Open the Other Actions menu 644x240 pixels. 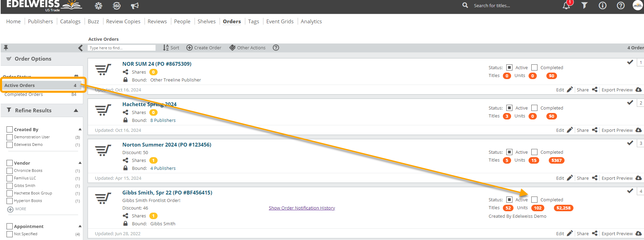pyautogui.click(x=247, y=48)
